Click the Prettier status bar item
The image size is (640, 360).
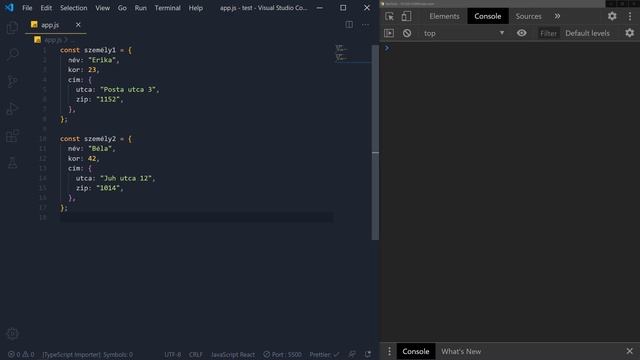pos(324,354)
